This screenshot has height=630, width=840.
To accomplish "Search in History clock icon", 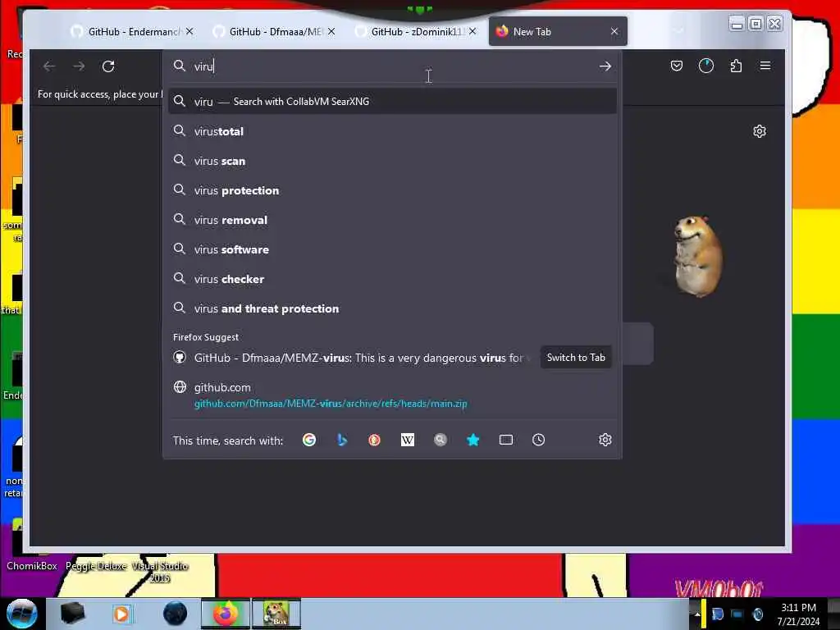I will coord(538,440).
